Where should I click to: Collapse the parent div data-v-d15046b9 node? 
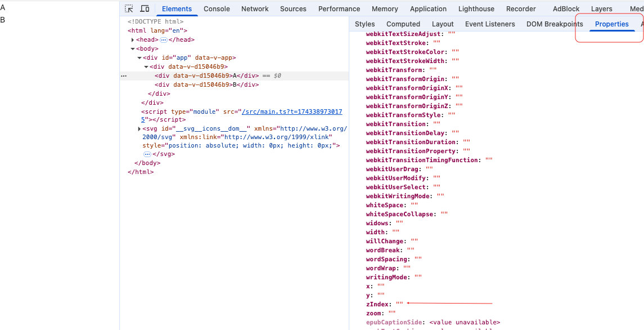click(146, 67)
